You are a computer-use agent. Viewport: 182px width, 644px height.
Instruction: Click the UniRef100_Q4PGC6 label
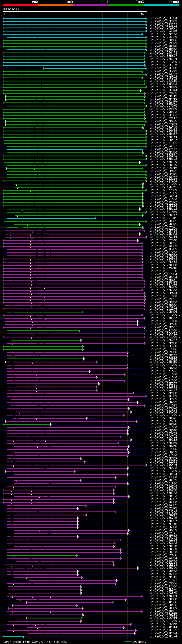pyautogui.click(x=163, y=602)
